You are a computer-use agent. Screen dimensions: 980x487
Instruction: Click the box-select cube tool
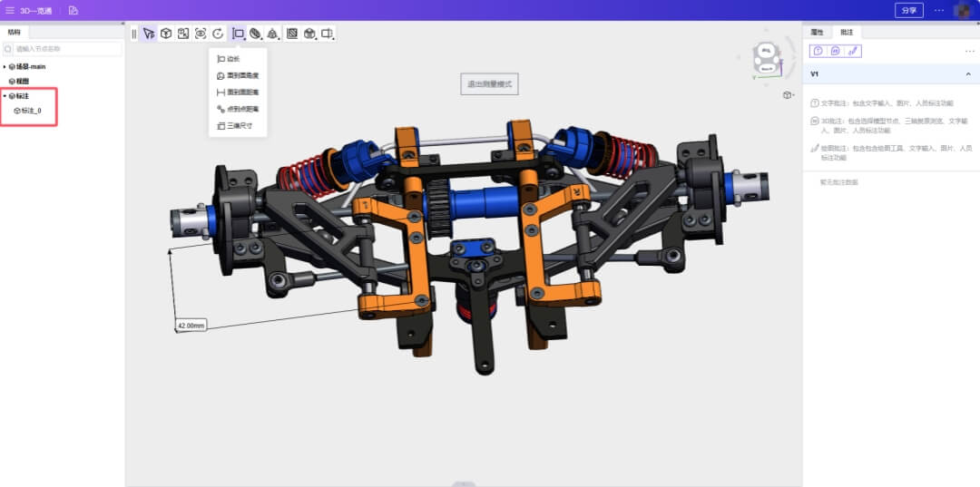click(x=183, y=34)
